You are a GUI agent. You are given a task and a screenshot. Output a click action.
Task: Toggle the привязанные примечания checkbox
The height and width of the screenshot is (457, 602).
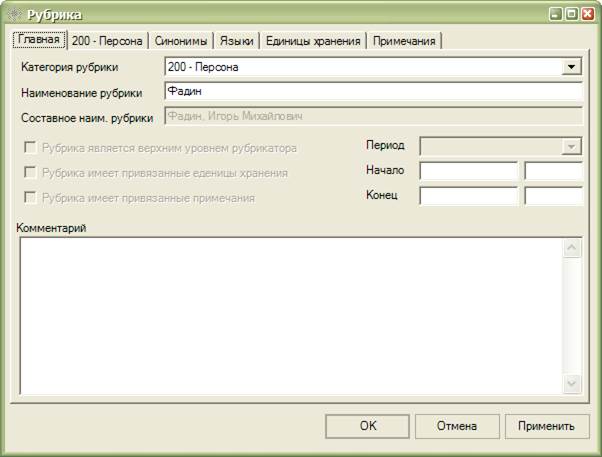click(x=30, y=198)
